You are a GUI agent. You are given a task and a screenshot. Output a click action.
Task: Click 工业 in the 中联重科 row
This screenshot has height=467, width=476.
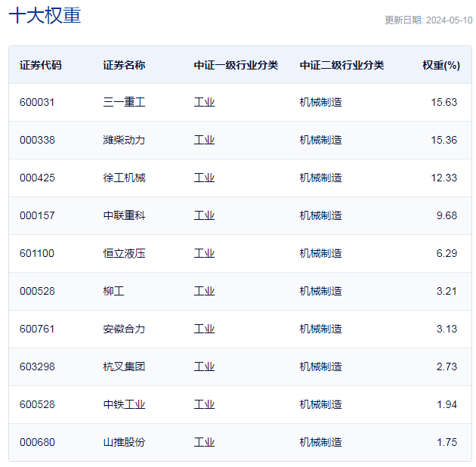tap(204, 215)
